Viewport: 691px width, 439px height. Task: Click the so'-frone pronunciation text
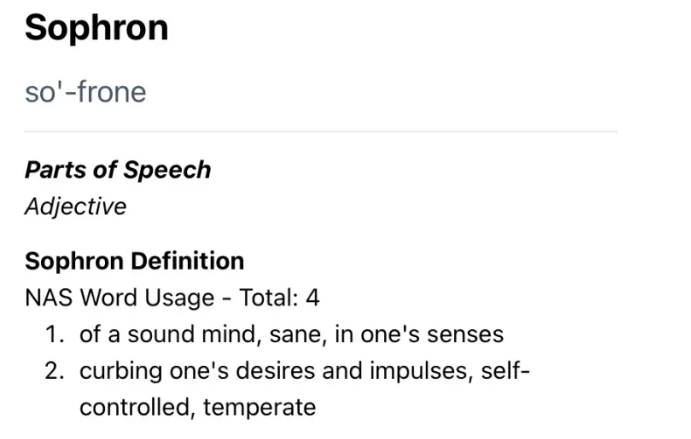coord(85,93)
